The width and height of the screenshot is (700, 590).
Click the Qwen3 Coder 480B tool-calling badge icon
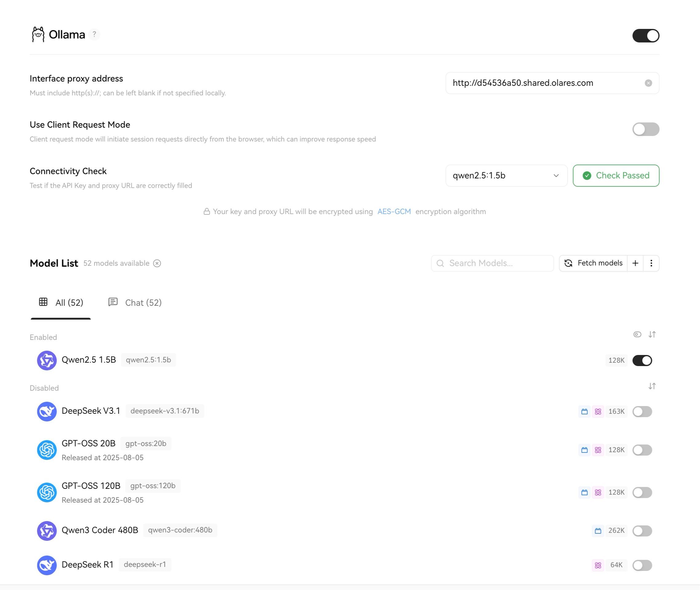pos(598,531)
